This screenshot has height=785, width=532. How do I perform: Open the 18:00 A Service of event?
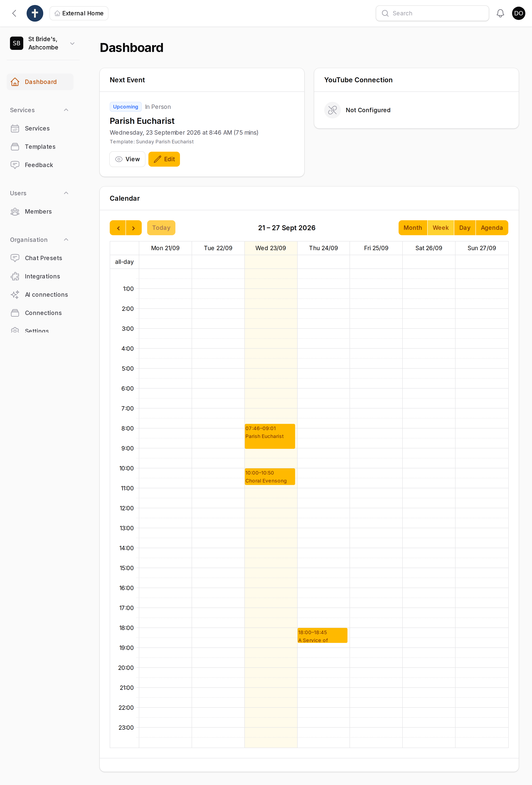(323, 635)
